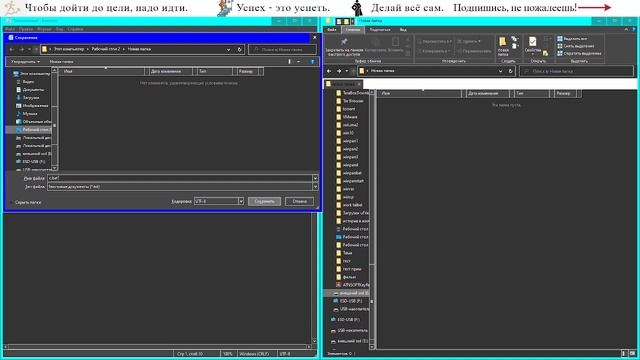Toggle Скрыть папки in save dialog
The image size is (640, 360).
25,202
